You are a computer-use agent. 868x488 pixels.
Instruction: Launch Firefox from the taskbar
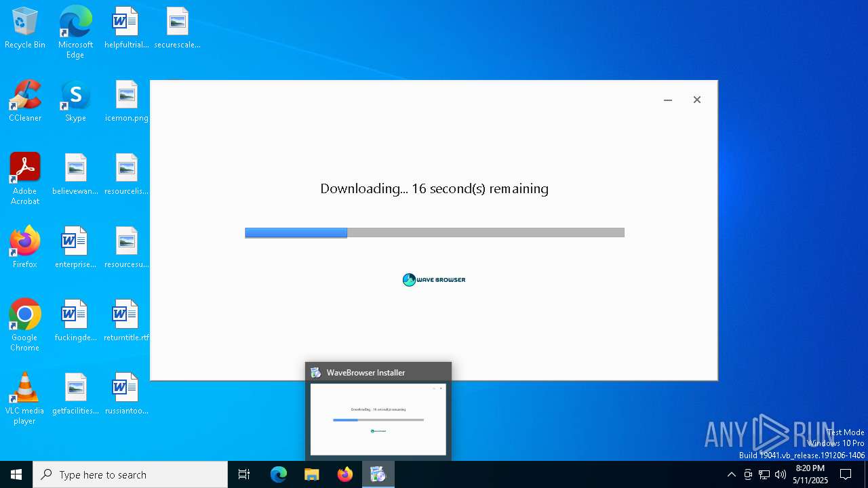tap(345, 474)
